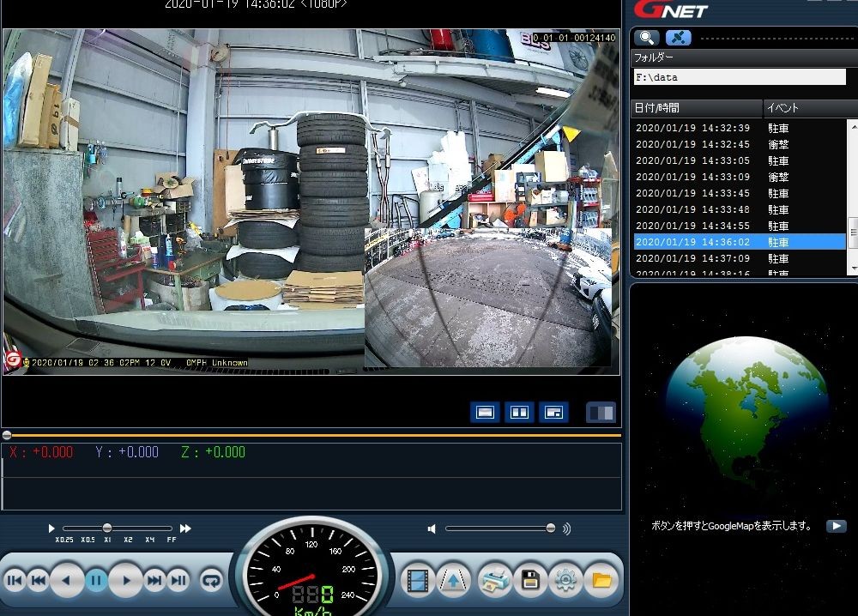Screen dimensions: 858x616
Task: Save with the floppy disk icon
Action: pos(529,580)
